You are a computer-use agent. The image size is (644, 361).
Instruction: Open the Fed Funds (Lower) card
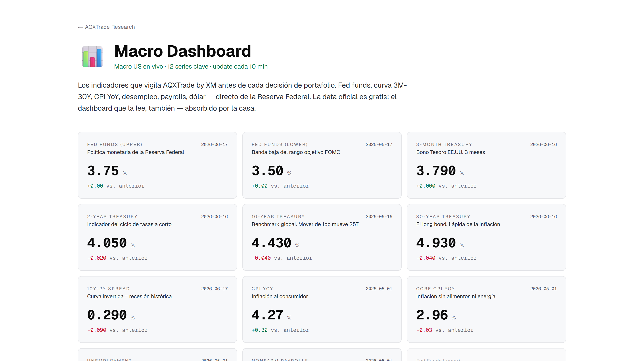click(322, 165)
